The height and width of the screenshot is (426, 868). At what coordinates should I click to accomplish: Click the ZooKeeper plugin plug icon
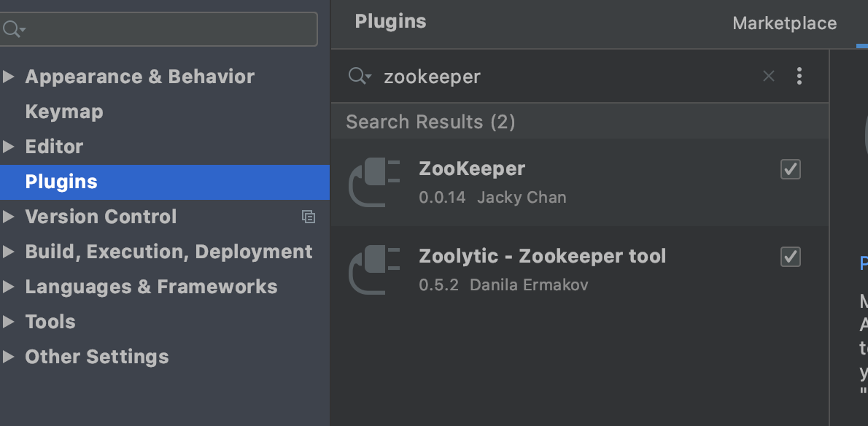[375, 182]
